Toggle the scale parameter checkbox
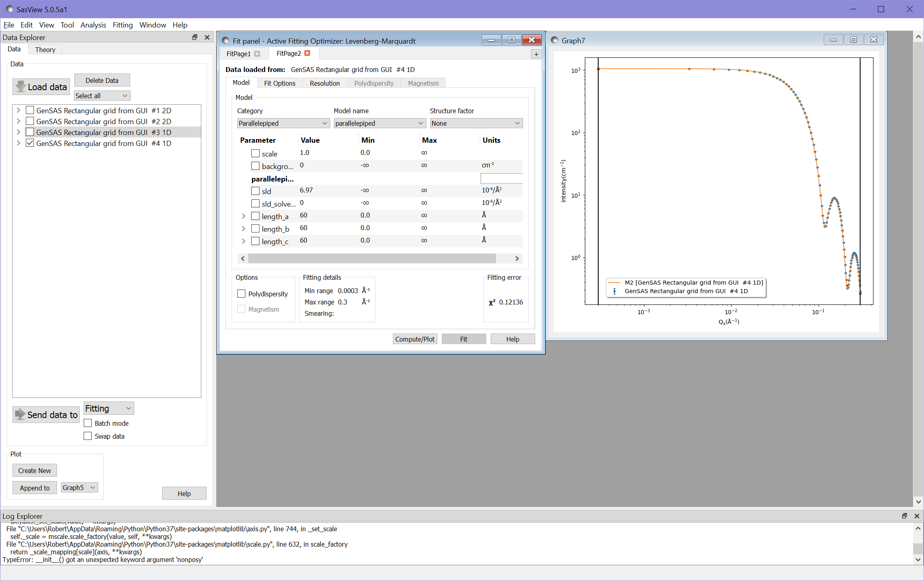The image size is (924, 581). tap(254, 153)
